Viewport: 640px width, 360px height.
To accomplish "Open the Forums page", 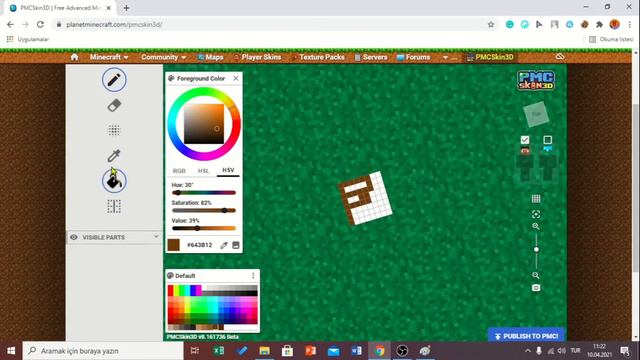I will point(413,57).
